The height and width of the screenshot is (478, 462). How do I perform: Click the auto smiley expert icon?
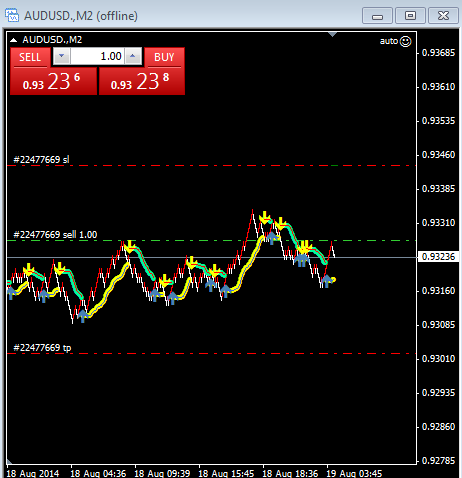click(x=405, y=41)
